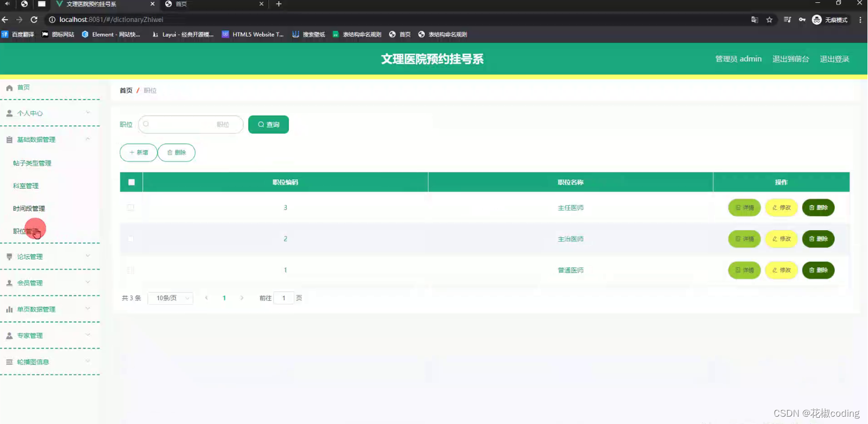The height and width of the screenshot is (424, 868).
Task: Collapse the 基础数据管理 menu chevron
Action: [88, 139]
